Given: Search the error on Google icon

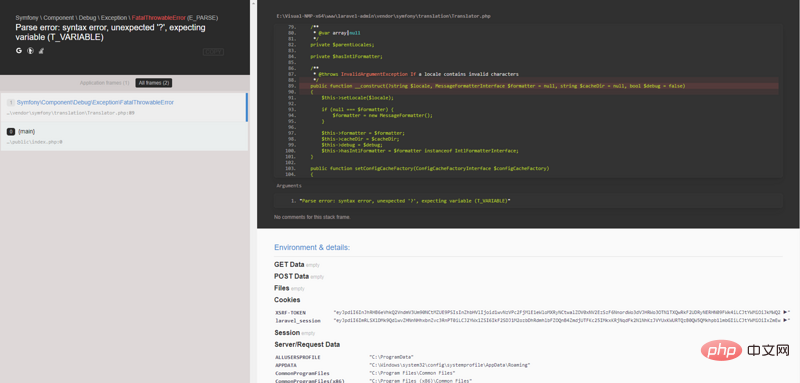Looking at the screenshot, I should point(19,51).
